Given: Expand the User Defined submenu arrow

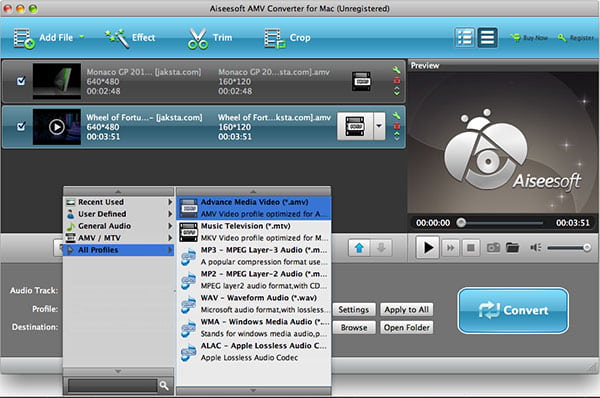Looking at the screenshot, I should [x=170, y=214].
